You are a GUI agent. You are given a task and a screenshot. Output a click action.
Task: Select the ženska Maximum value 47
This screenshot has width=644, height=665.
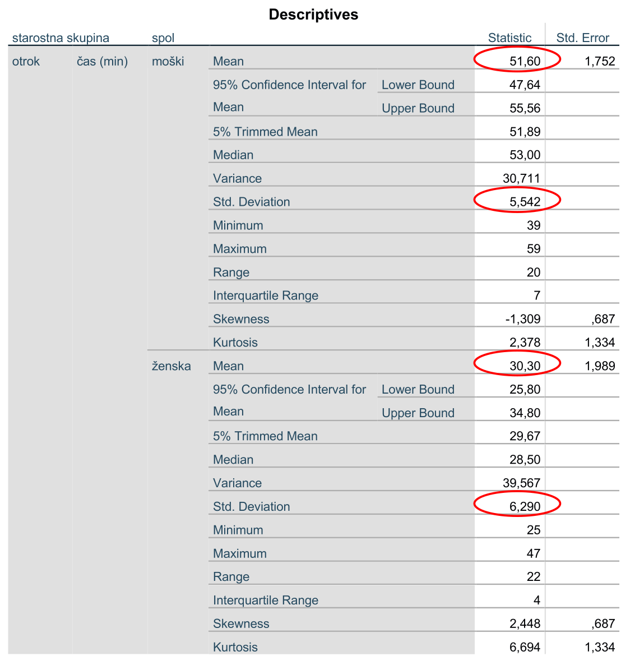point(534,553)
